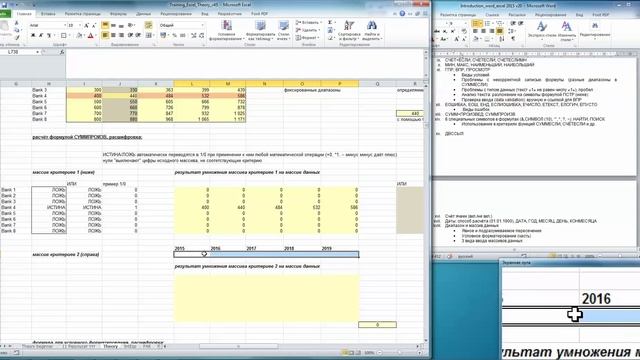The width and height of the screenshot is (640, 360).
Task: Toggle wrap text in Excel ribbon
Action: [x=149, y=25]
